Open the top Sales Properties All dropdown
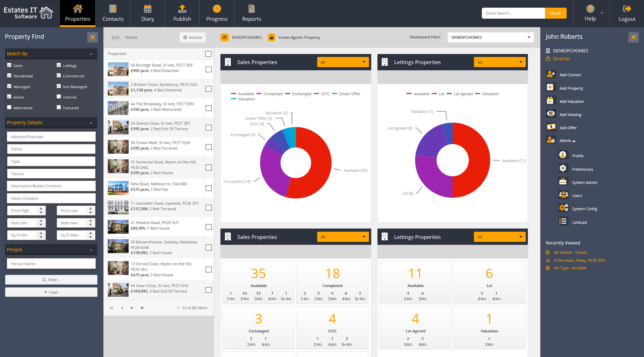The height and width of the screenshot is (357, 644). point(342,62)
